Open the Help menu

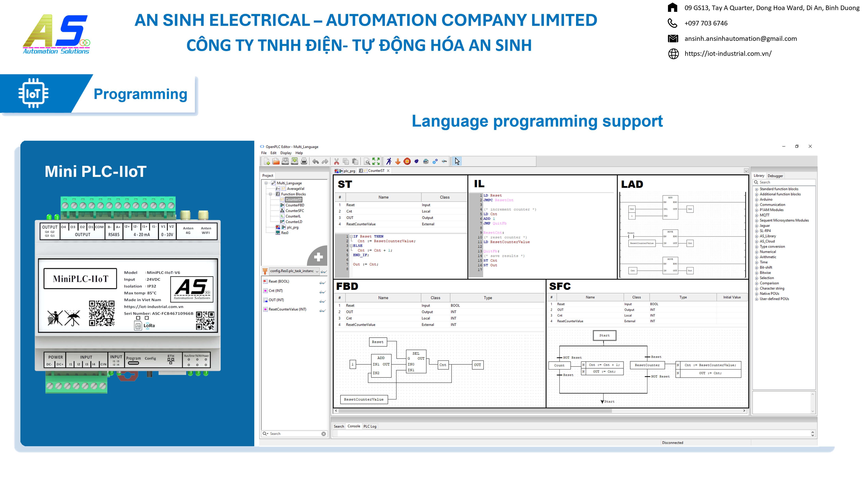pyautogui.click(x=299, y=153)
